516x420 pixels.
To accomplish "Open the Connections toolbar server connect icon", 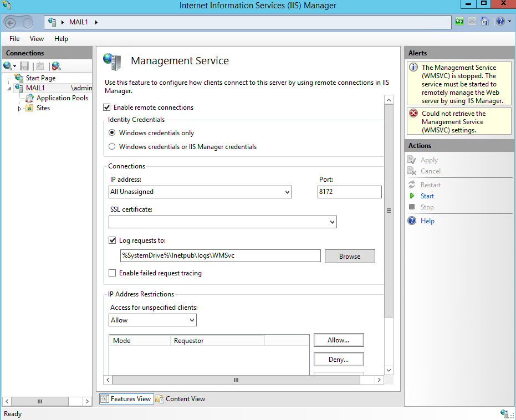I will click(8, 66).
